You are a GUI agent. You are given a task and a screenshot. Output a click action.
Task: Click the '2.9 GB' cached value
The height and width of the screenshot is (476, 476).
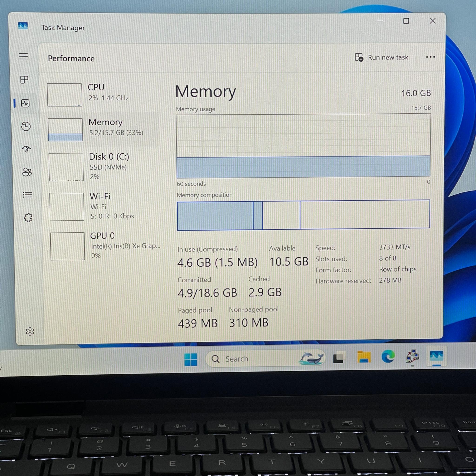click(x=265, y=292)
